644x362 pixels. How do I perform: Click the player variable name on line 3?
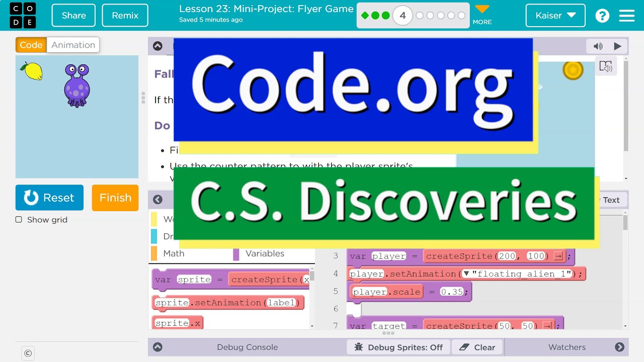(x=389, y=256)
